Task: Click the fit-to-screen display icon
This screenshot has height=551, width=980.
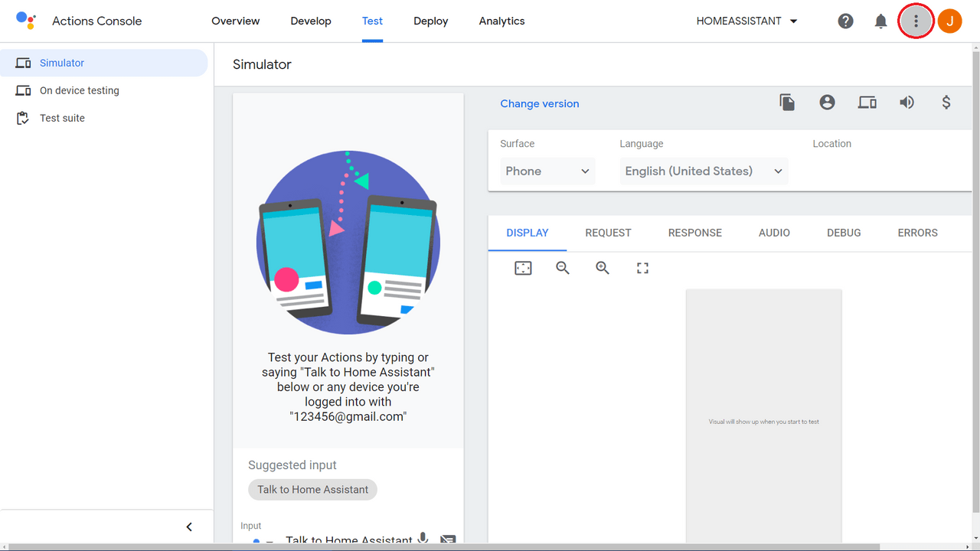Action: point(523,268)
